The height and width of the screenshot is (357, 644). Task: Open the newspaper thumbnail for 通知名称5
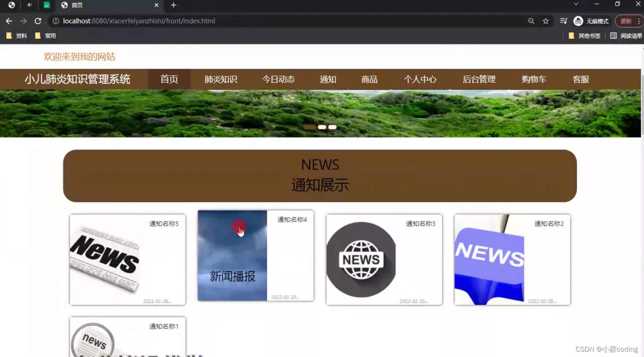(x=104, y=260)
